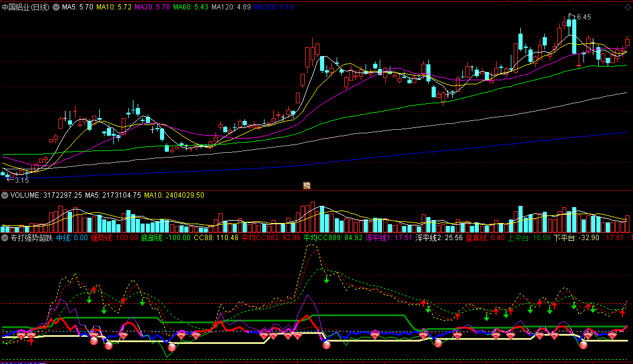Select the 上平台: 16.98 indicator value
The height and width of the screenshot is (364, 633).
pyautogui.click(x=529, y=238)
